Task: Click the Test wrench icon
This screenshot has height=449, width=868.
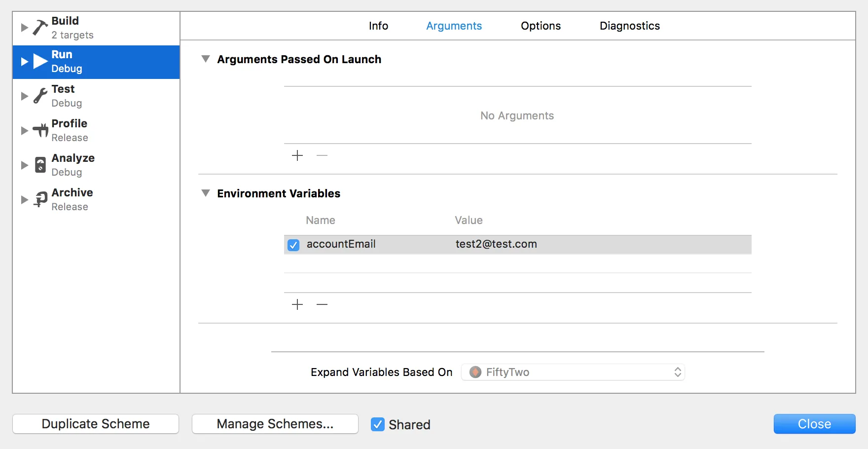Action: pyautogui.click(x=40, y=96)
